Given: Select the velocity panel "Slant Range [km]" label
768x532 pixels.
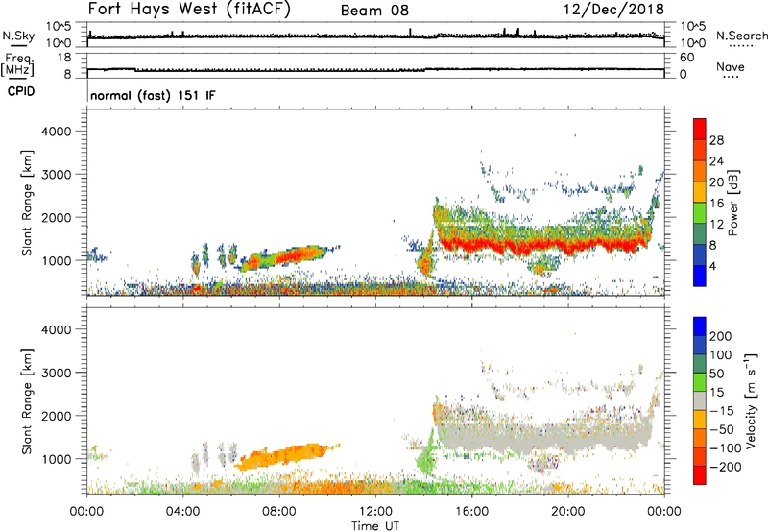Looking at the screenshot, I should coord(27,401).
